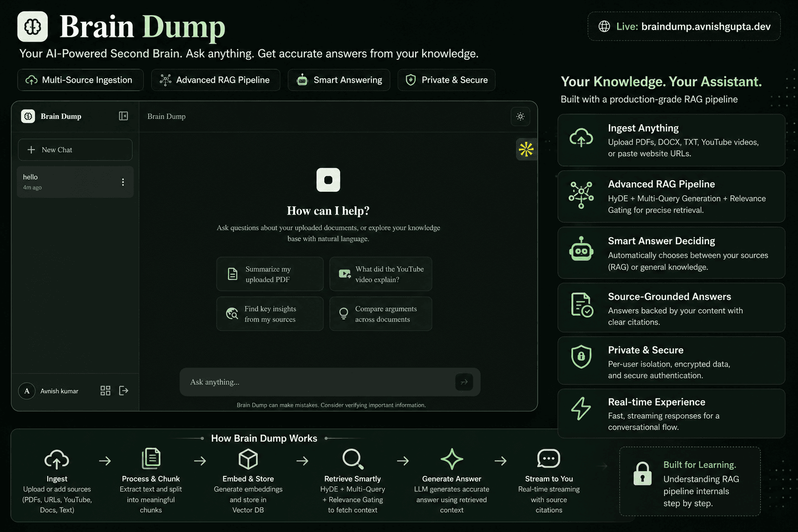
Task: Send message with the arrow button
Action: point(464,382)
